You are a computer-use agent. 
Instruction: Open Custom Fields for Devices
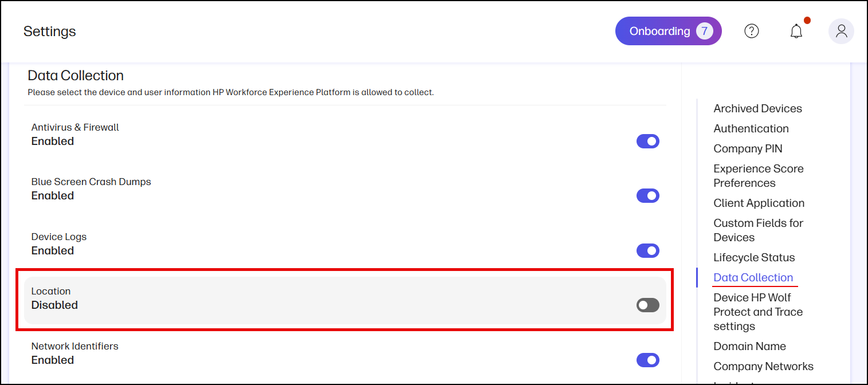(x=758, y=230)
